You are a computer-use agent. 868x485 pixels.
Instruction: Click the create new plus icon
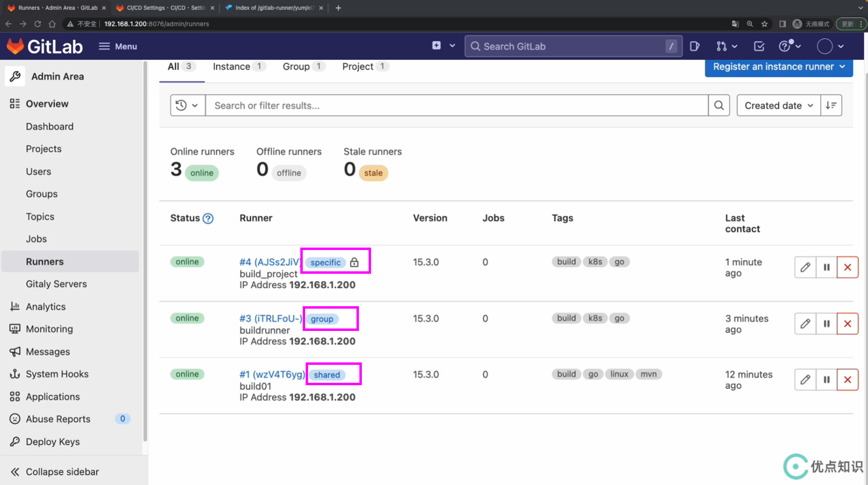click(436, 46)
